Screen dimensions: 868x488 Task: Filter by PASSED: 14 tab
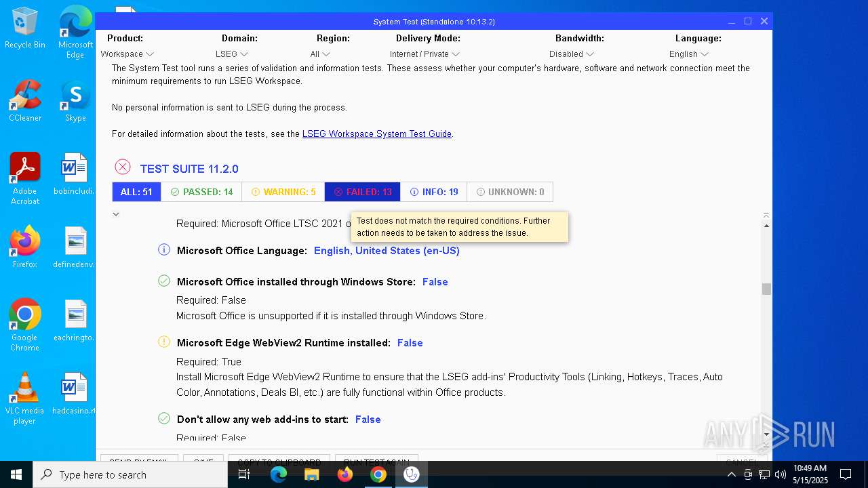pos(201,192)
